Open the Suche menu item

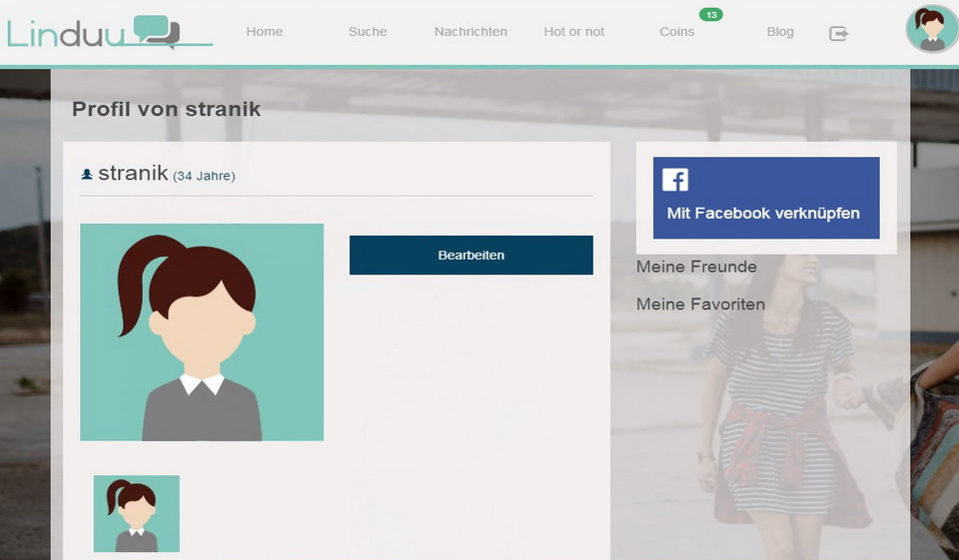pos(368,32)
